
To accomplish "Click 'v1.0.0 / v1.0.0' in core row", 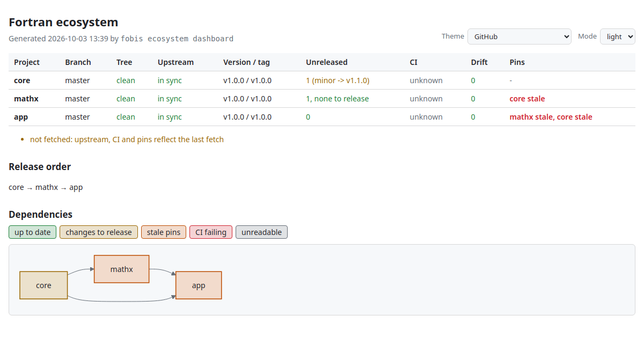I will click(247, 80).
